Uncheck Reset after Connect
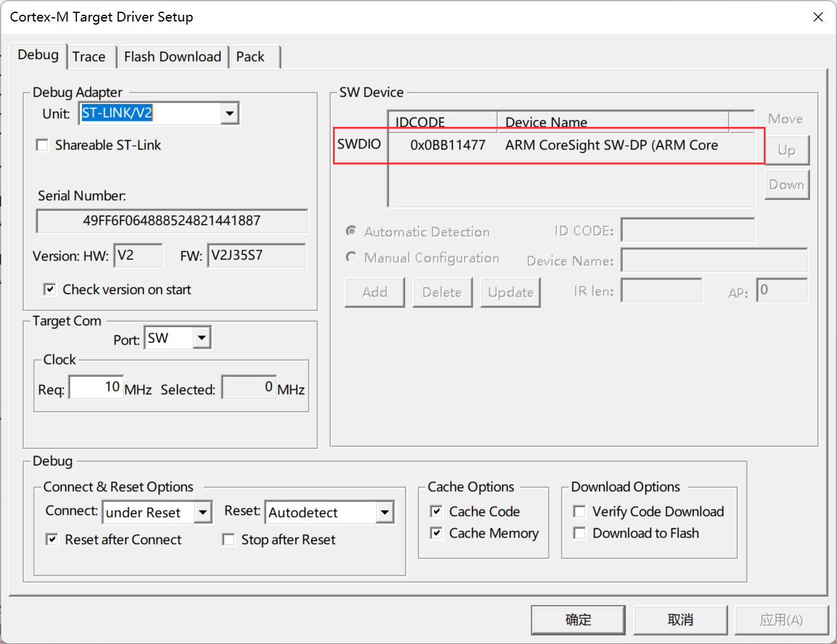Viewport: 837px width, 644px height. 52,540
